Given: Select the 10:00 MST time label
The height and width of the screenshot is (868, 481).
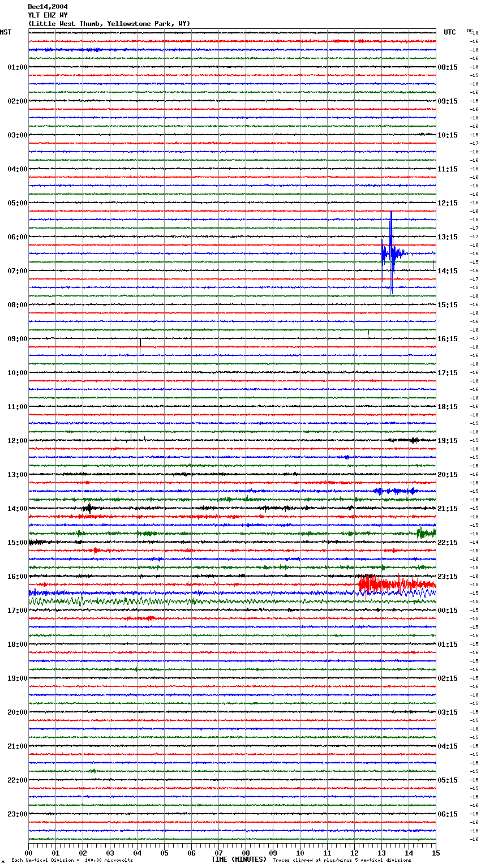Looking at the screenshot, I should click(x=18, y=373).
